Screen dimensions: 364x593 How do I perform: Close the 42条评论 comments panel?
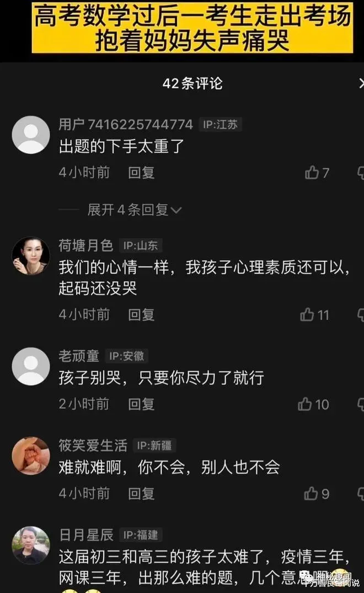click(x=361, y=83)
